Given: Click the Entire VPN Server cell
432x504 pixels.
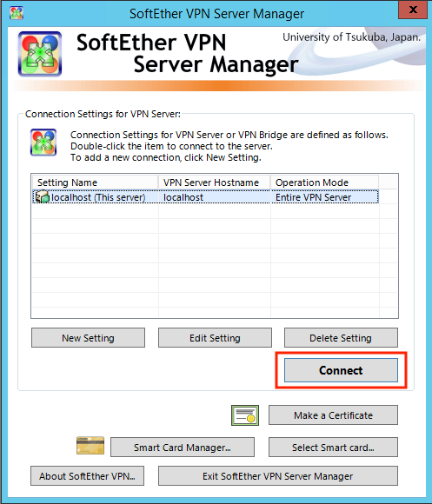Looking at the screenshot, I should [324, 197].
